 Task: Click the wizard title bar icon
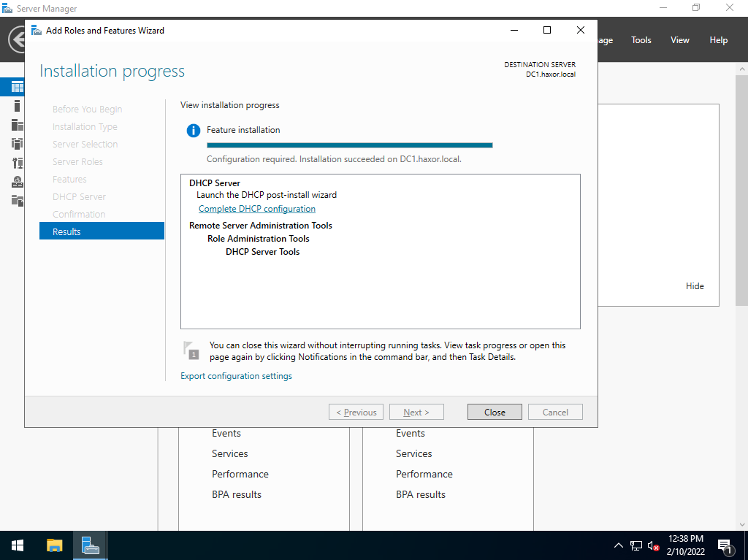(x=37, y=31)
